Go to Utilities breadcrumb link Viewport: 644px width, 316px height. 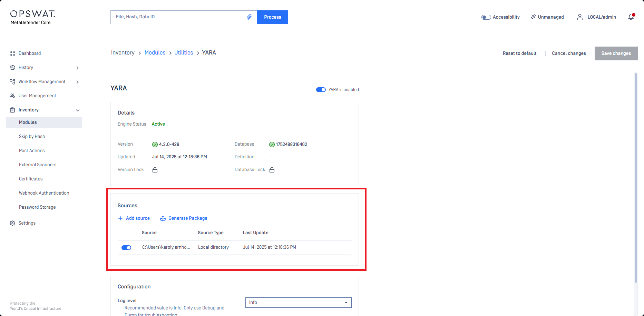tap(184, 52)
